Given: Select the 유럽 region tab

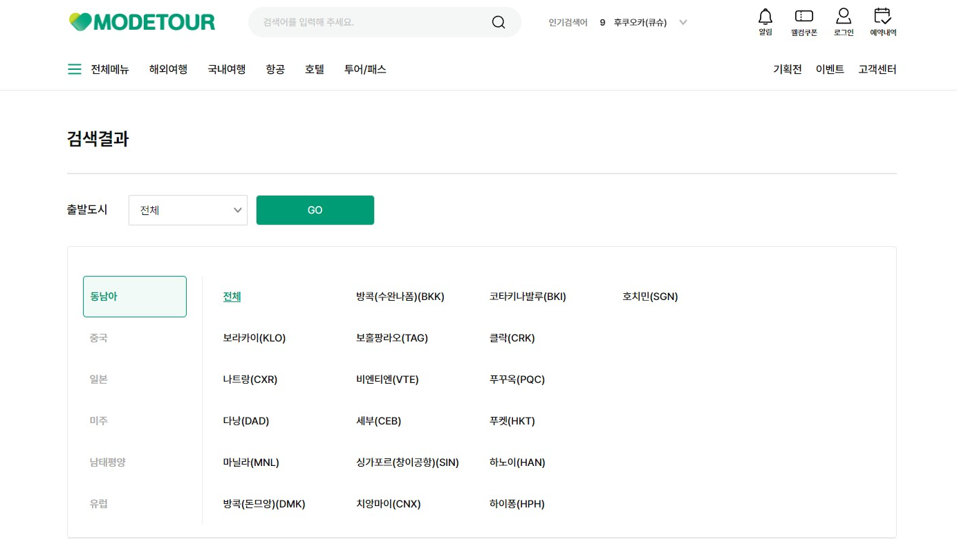Looking at the screenshot, I should click(99, 503).
